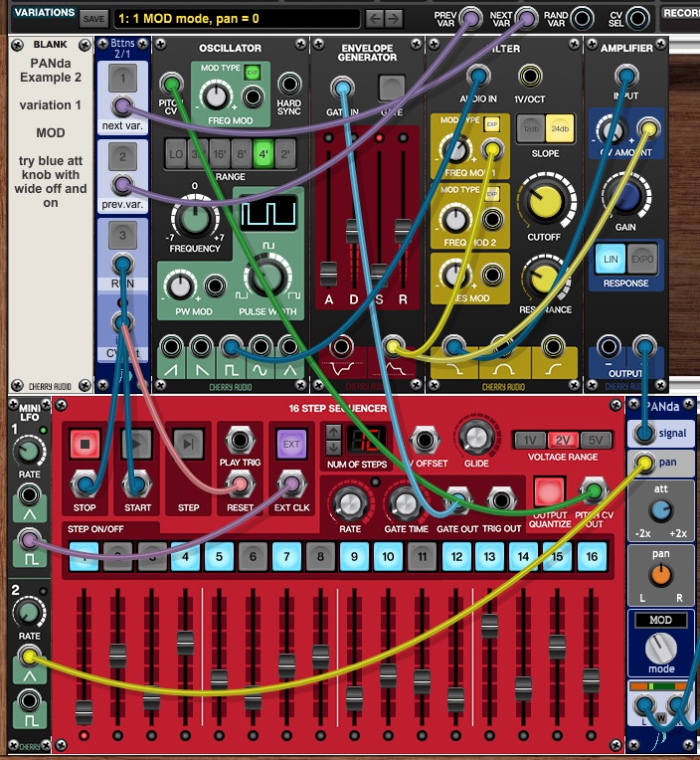Click the sequencer Play Trig jack

[239, 441]
